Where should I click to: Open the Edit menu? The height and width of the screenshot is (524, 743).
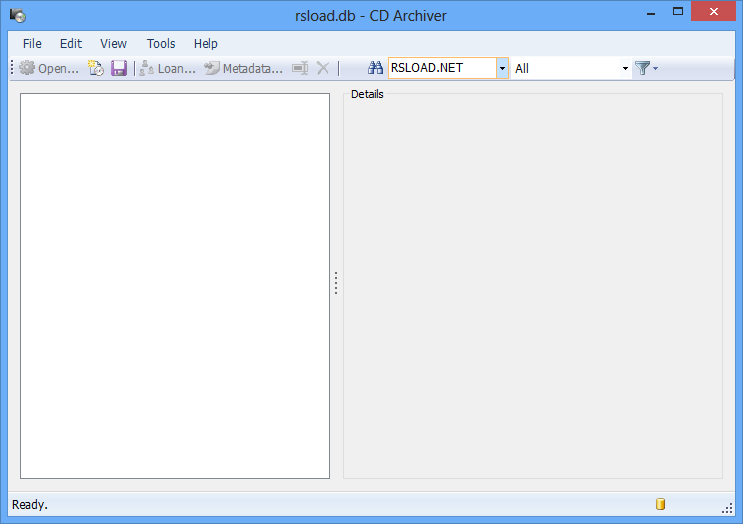click(71, 44)
